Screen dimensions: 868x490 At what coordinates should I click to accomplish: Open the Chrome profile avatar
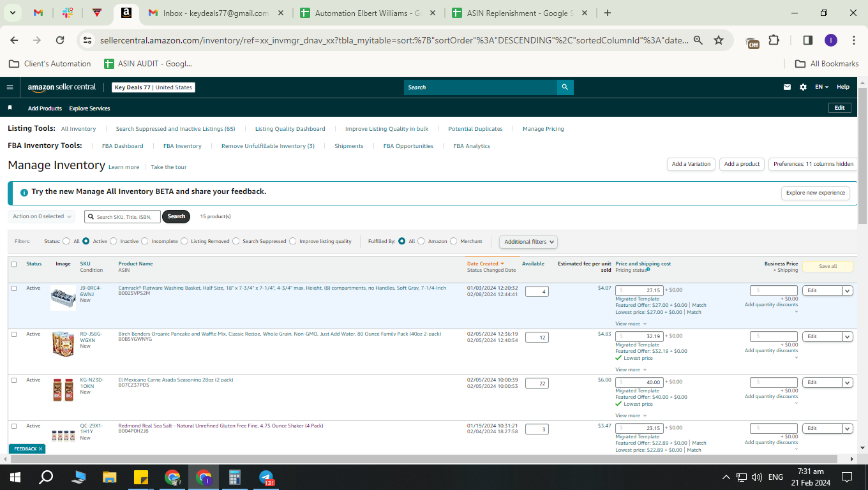point(830,40)
